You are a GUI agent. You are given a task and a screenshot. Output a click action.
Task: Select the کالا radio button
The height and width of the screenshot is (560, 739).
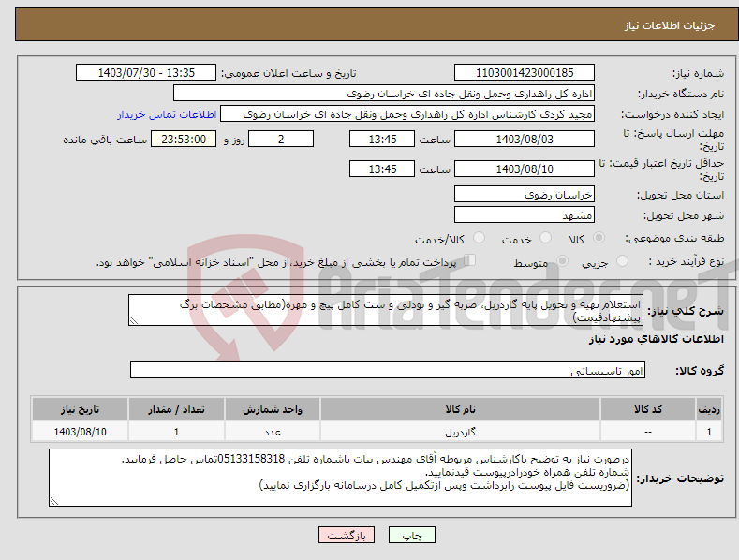coord(599,238)
